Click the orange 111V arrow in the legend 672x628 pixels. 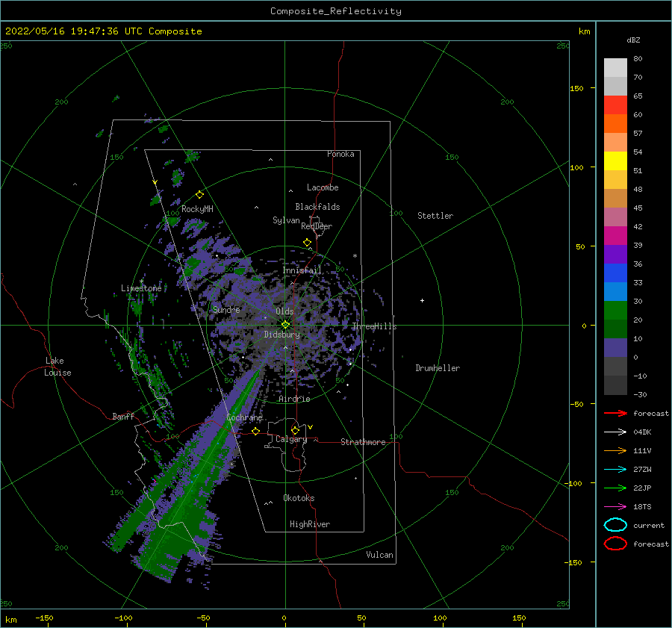[x=615, y=450]
